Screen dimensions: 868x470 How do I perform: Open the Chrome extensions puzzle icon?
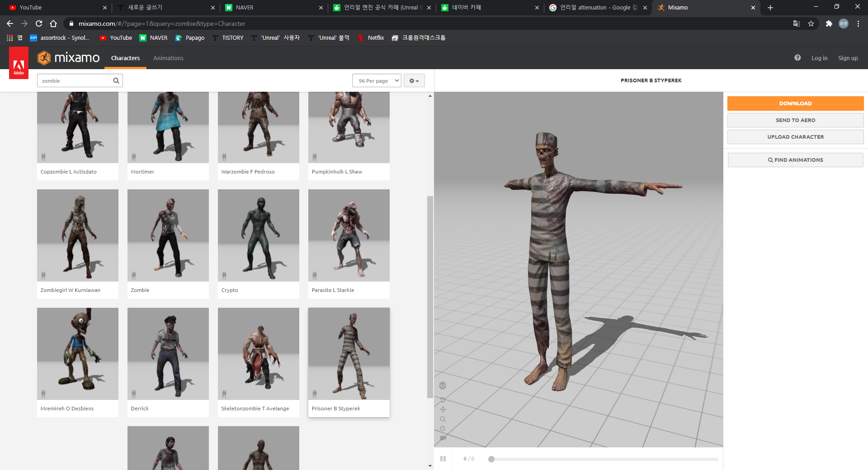829,23
